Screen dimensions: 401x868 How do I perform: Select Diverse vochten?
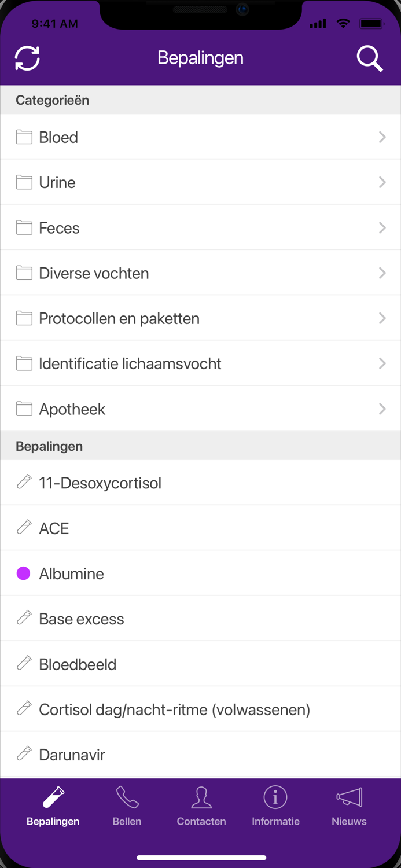click(x=201, y=273)
